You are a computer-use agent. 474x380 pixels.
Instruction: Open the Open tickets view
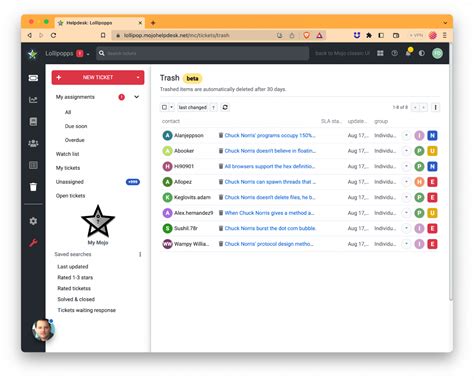pos(70,196)
